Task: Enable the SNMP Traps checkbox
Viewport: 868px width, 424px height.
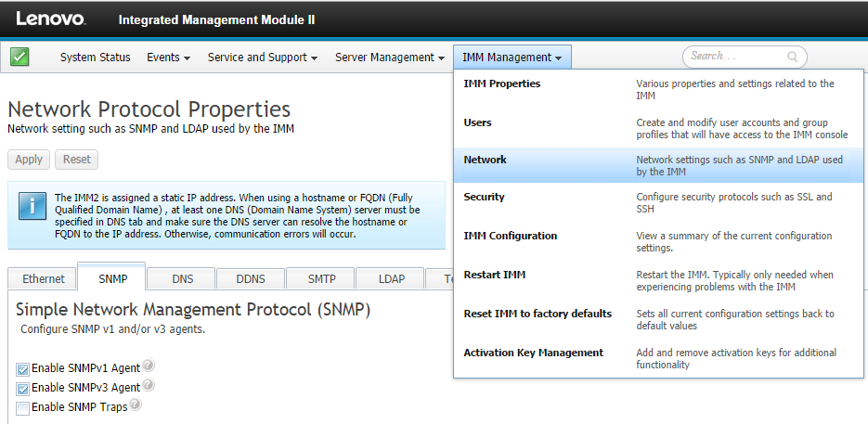Action: coord(23,407)
